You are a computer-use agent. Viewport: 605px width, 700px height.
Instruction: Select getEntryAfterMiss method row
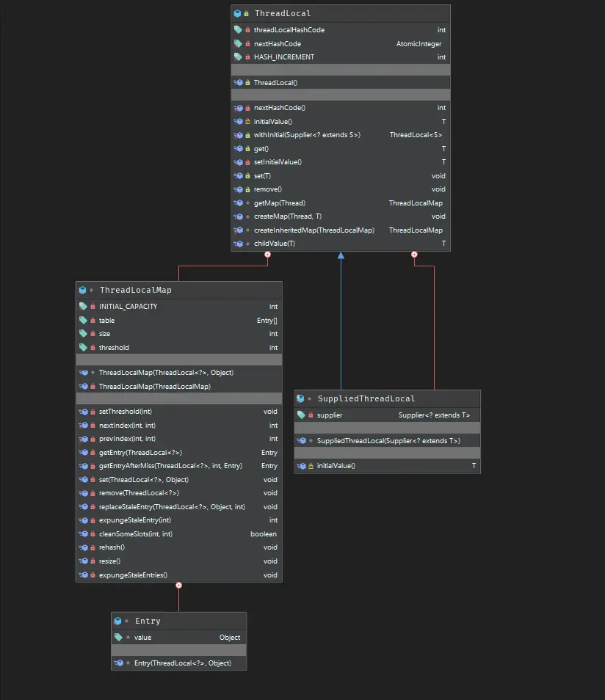178,466
